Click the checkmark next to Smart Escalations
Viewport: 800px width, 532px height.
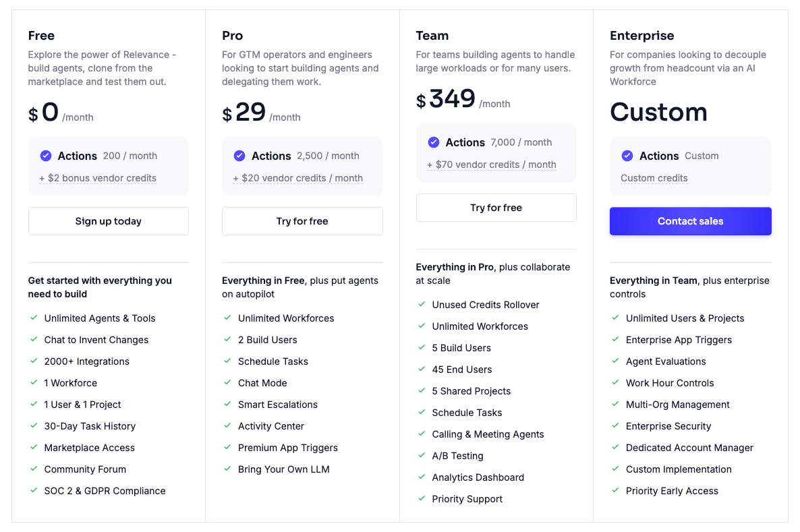(227, 405)
